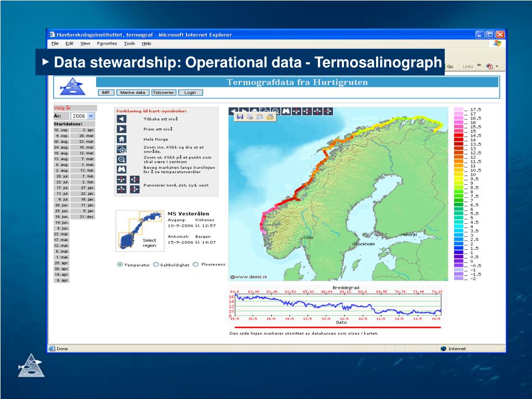Open the pictures folder icon over the map
This screenshot has height=399, width=532.
(x=270, y=117)
